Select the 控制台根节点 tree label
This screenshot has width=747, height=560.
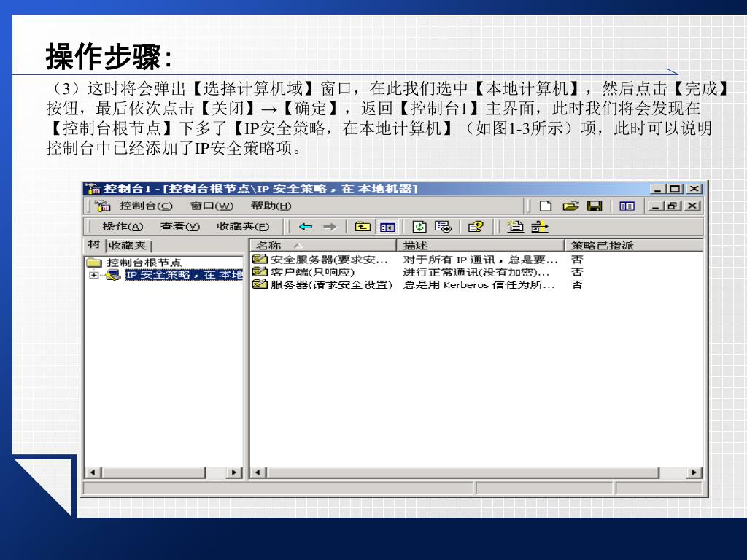click(144, 262)
